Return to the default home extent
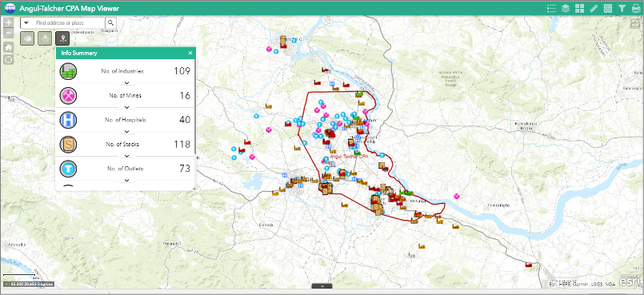The width and height of the screenshot is (644, 295). (x=9, y=47)
